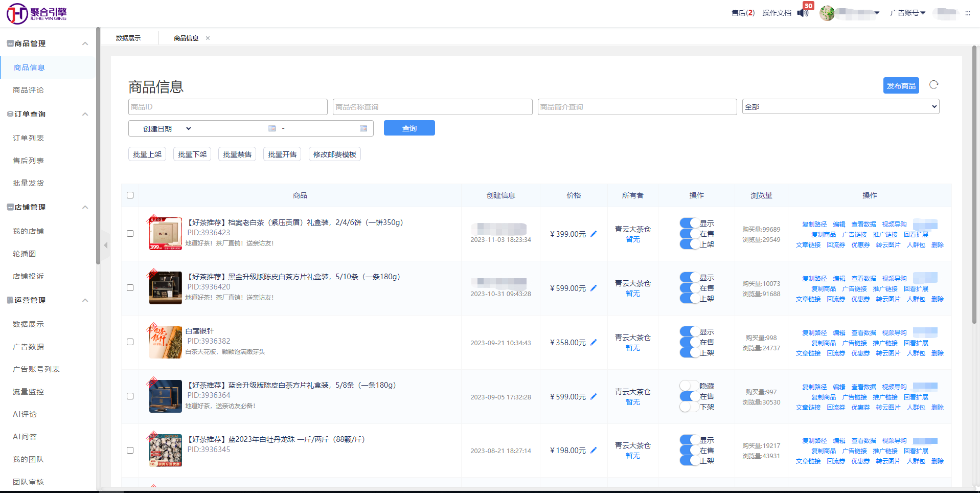Click inside the 商品名称查询 search field

point(432,107)
